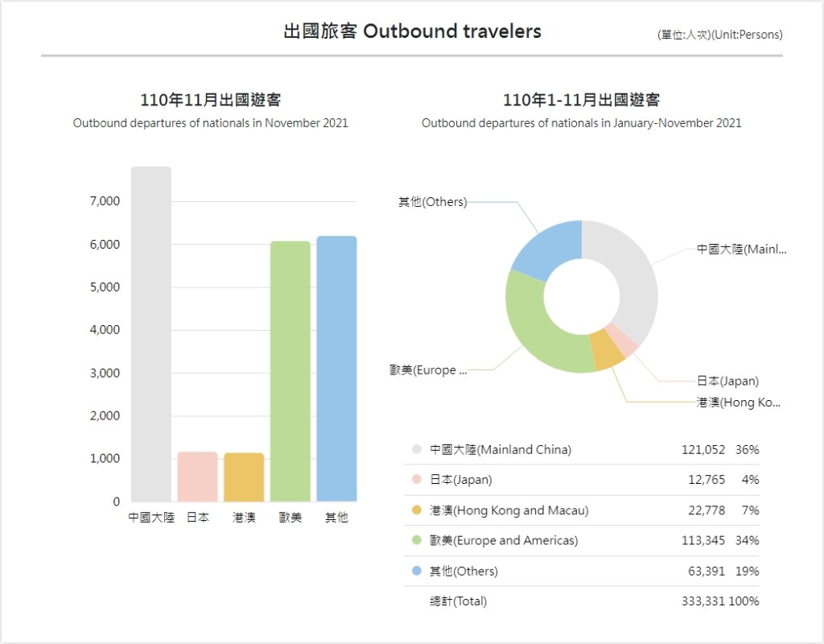Click the 其他(Others) callout label beside donut
Viewport: 824px width, 644px height.
[x=432, y=202]
